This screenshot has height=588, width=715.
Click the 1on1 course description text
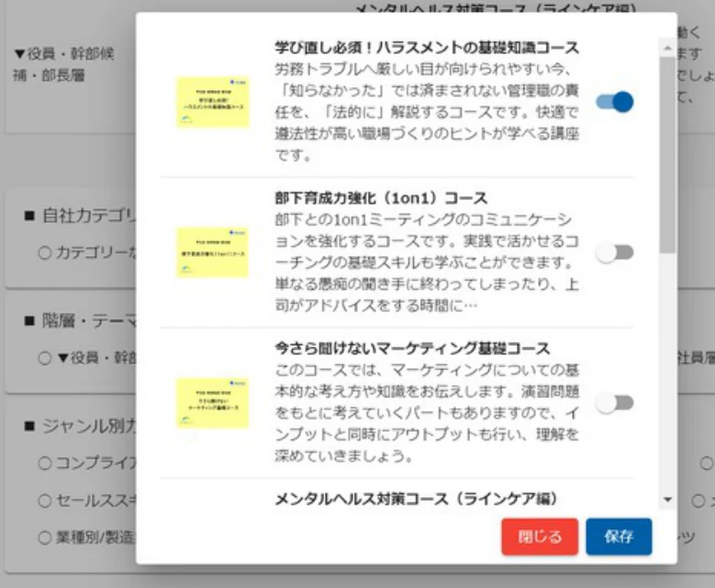[427, 263]
